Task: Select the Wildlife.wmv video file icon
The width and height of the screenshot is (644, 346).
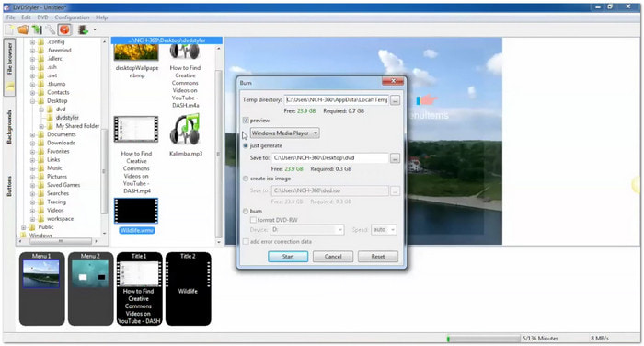Action: 136,211
